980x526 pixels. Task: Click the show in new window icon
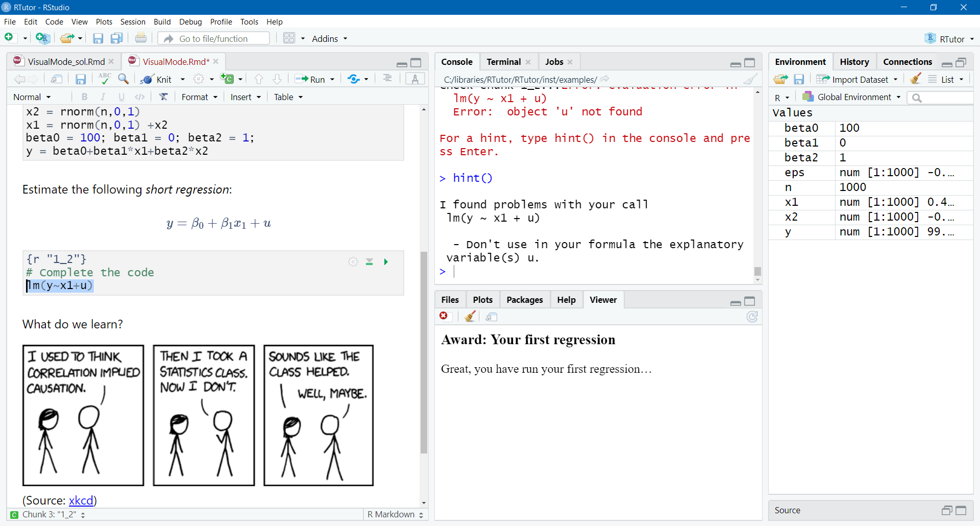point(57,79)
